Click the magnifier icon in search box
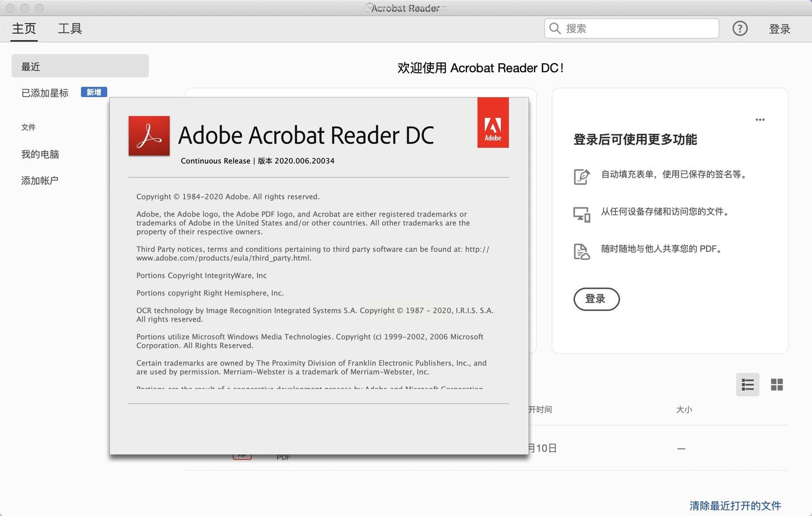 click(x=555, y=28)
